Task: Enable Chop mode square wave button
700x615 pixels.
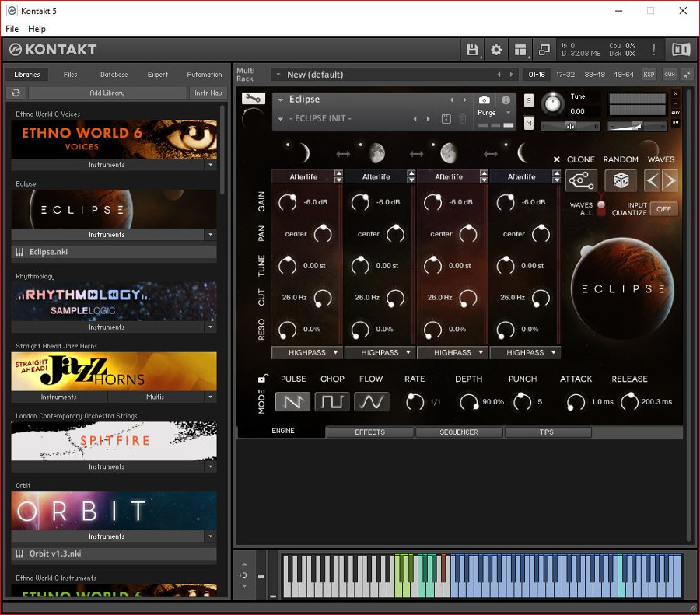Action: point(332,402)
